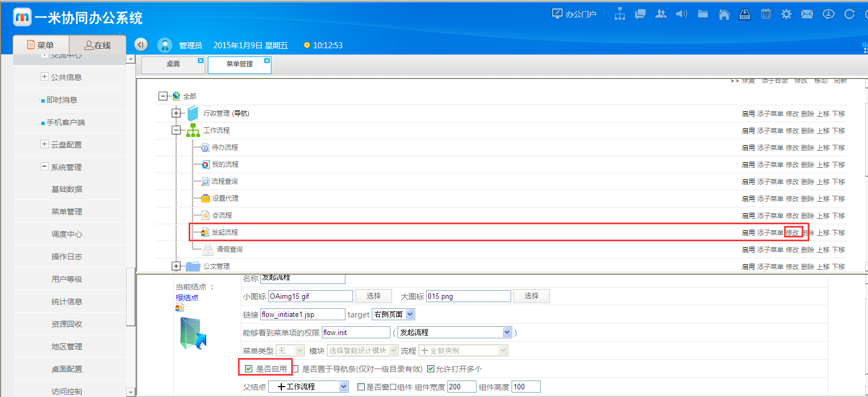Image resolution: width=868 pixels, height=397 pixels.
Task: Enable the 是否窗口组件 checkbox
Action: pyautogui.click(x=361, y=387)
